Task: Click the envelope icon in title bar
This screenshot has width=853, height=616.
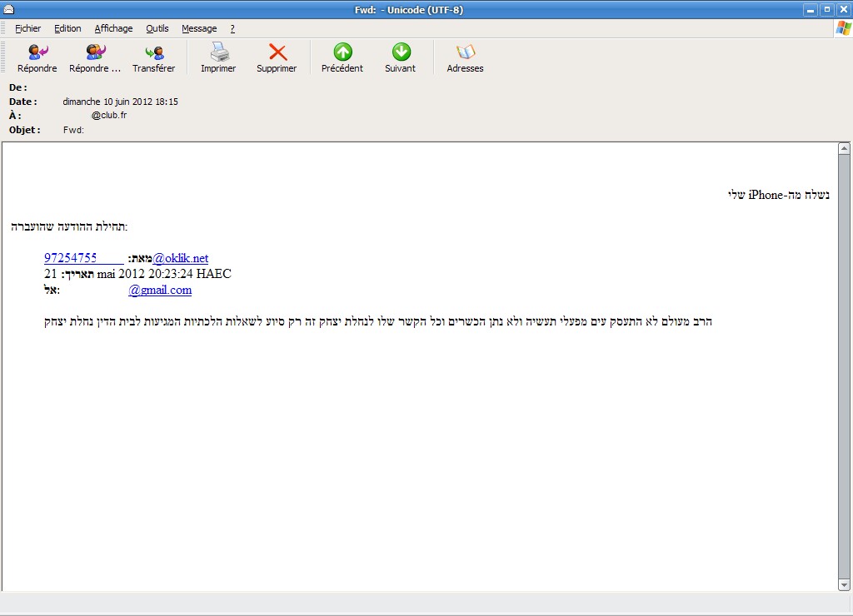Action: (x=9, y=9)
